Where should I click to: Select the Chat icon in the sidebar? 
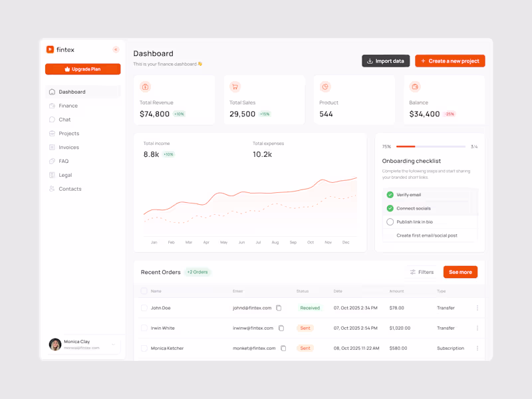click(x=52, y=119)
